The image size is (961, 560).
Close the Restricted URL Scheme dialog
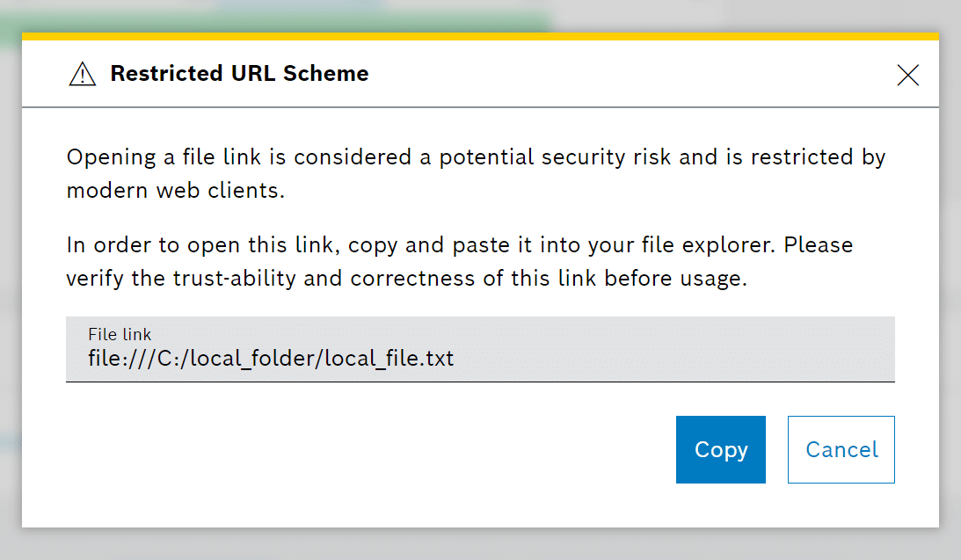[x=907, y=76]
